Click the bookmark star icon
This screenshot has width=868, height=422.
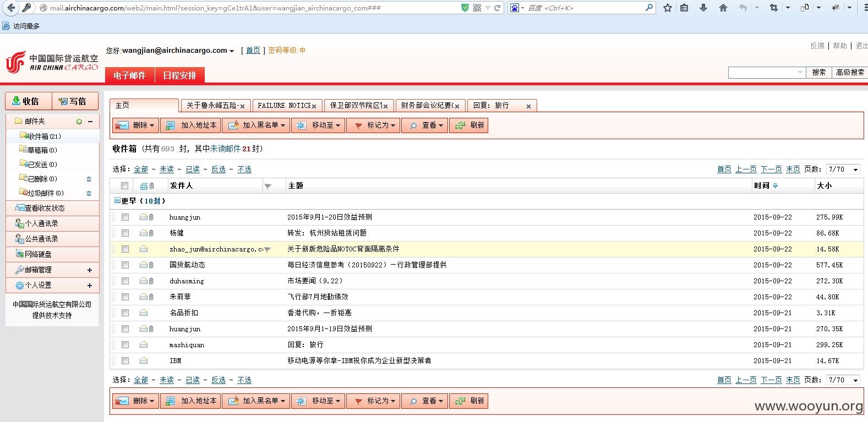[668, 8]
